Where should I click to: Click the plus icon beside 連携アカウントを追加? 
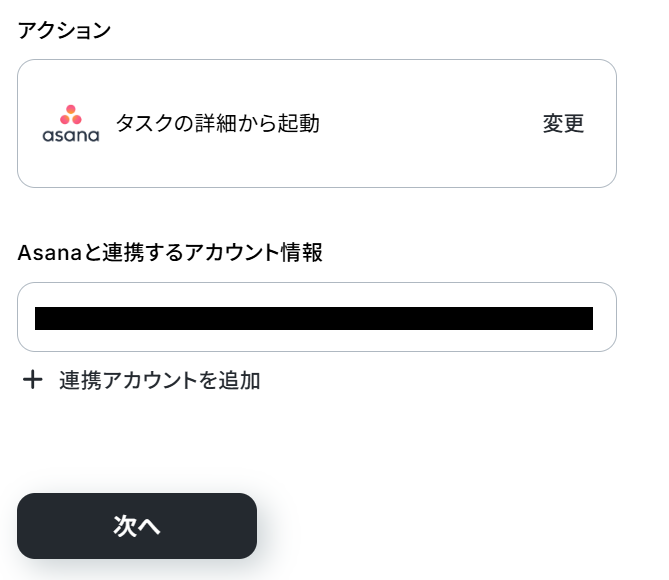coord(33,380)
